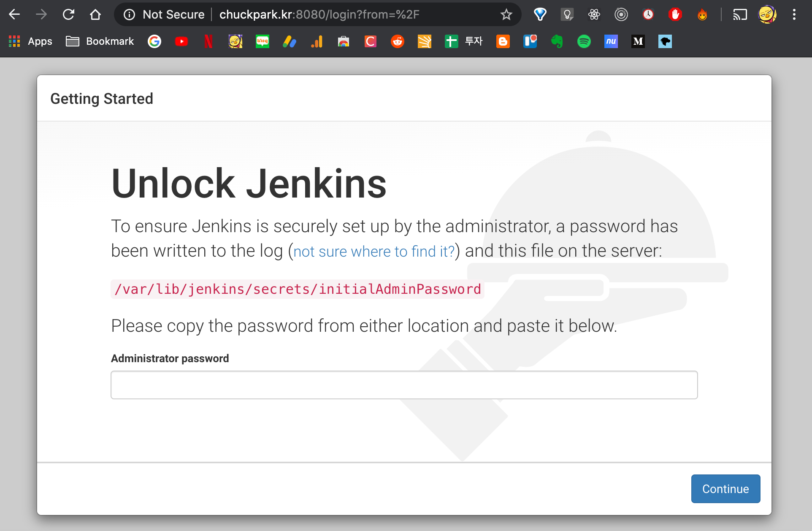Open the Reddit bookmark icon
This screenshot has width=812, height=531.
[397, 41]
